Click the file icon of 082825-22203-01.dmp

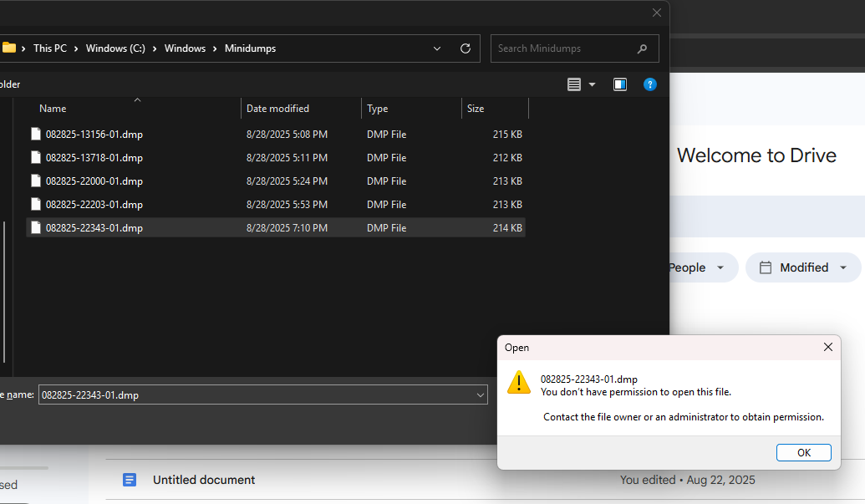pyautogui.click(x=36, y=204)
